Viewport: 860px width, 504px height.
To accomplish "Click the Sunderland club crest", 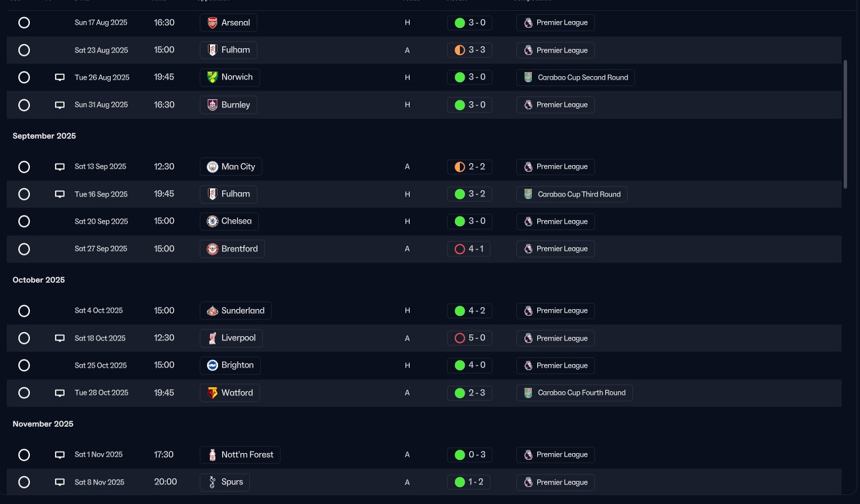I will point(212,310).
